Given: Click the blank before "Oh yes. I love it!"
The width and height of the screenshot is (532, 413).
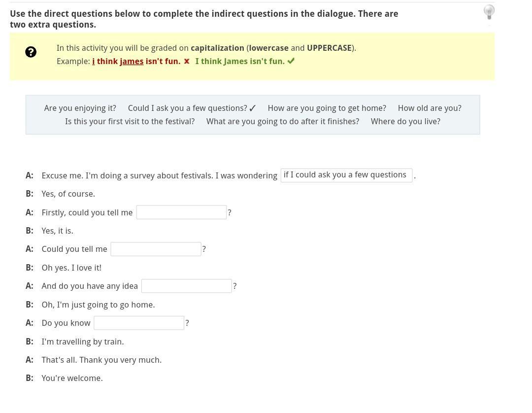Looking at the screenshot, I should (x=156, y=249).
